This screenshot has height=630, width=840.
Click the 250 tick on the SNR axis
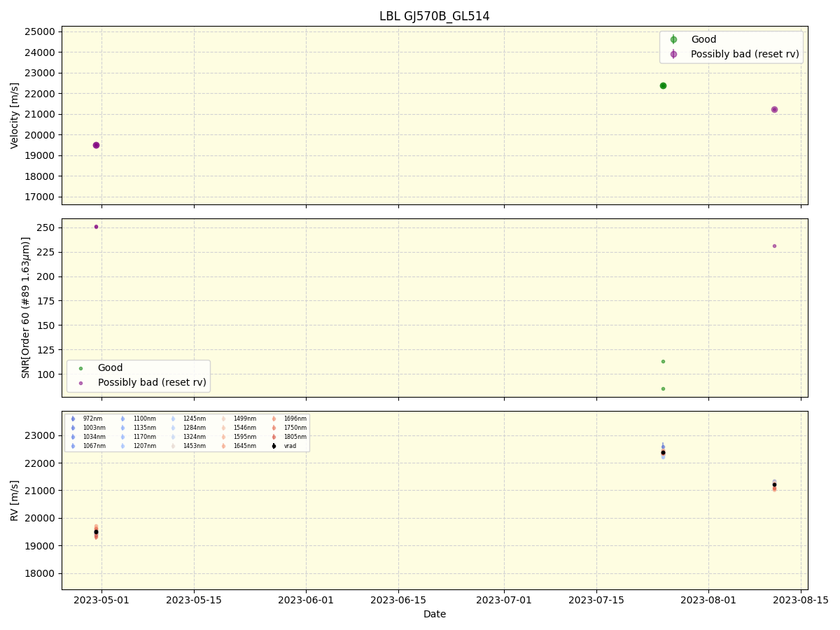pyautogui.click(x=47, y=227)
